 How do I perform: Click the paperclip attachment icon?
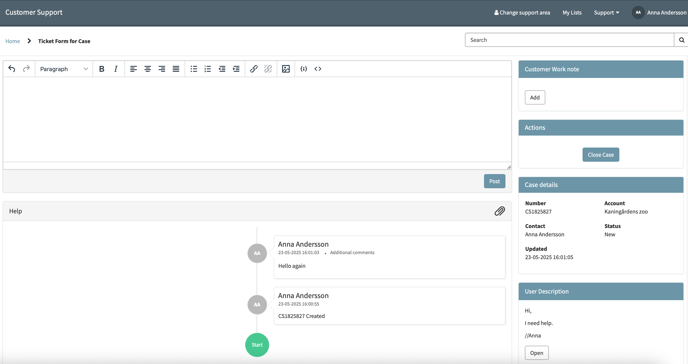click(499, 211)
